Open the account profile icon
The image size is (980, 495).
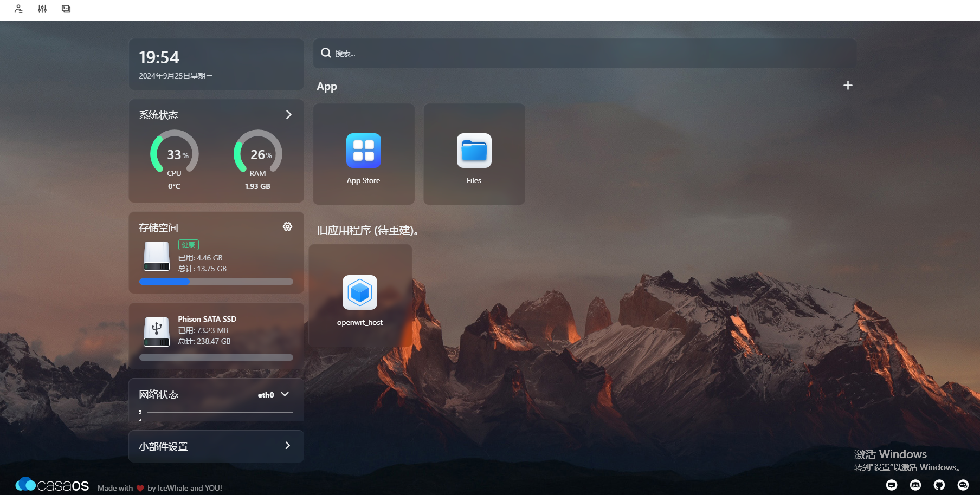(x=18, y=9)
